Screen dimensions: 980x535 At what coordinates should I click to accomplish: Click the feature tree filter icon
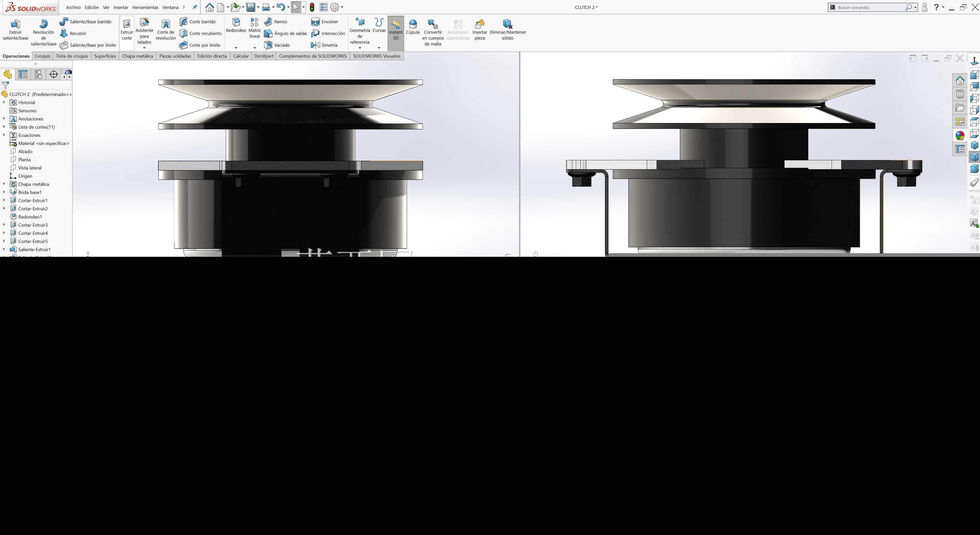tap(5, 86)
